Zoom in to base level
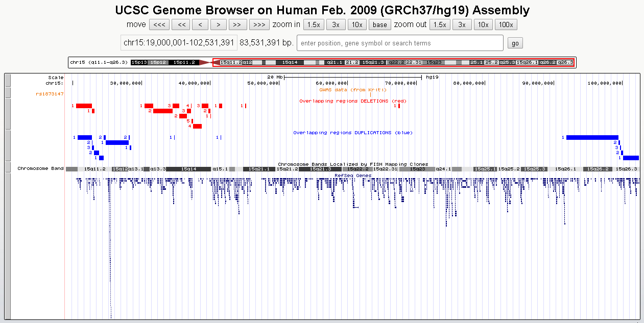644x323 pixels. click(379, 24)
